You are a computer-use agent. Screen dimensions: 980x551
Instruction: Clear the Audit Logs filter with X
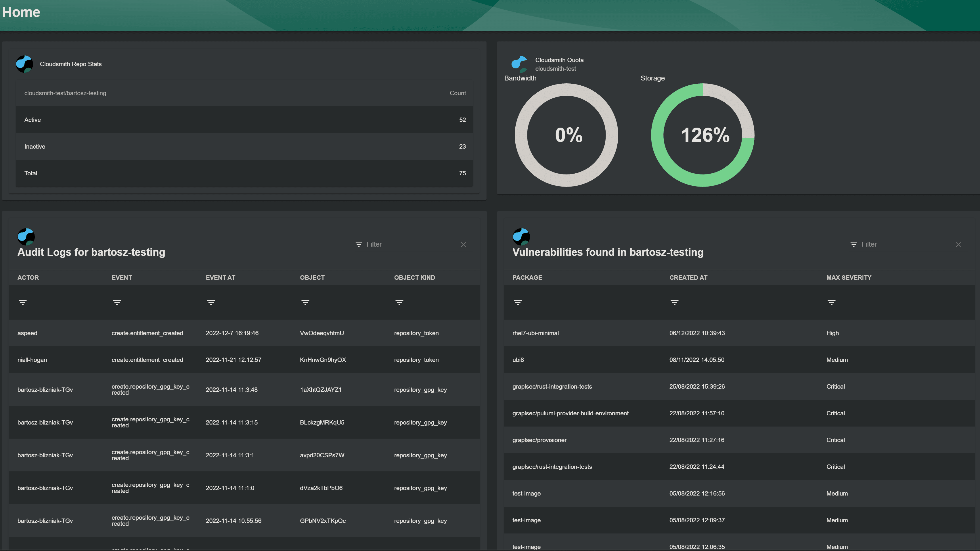pyautogui.click(x=463, y=245)
